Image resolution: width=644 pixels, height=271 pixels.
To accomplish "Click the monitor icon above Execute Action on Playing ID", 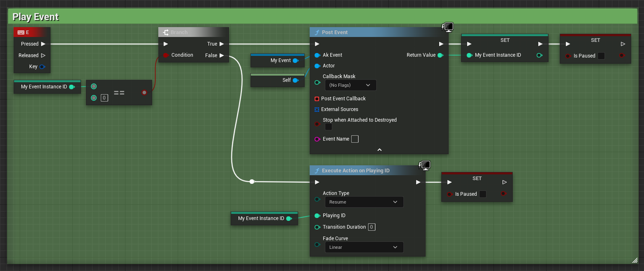I will pos(425,165).
